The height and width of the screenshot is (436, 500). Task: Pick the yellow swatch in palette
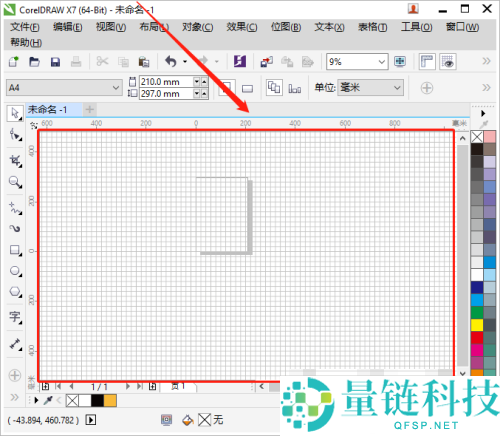point(477,325)
